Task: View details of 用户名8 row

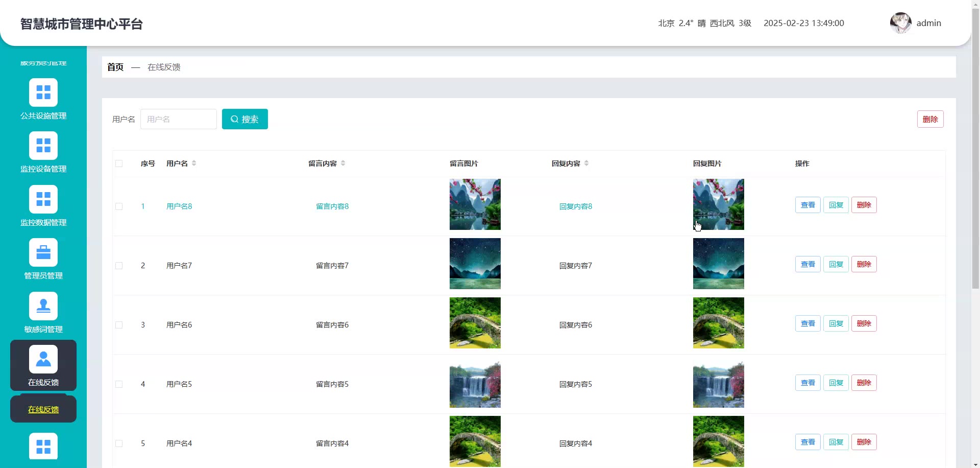Action: (807, 205)
